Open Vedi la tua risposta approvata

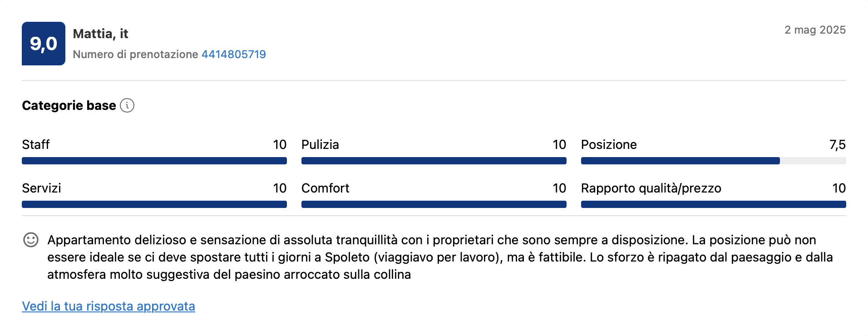click(x=108, y=306)
